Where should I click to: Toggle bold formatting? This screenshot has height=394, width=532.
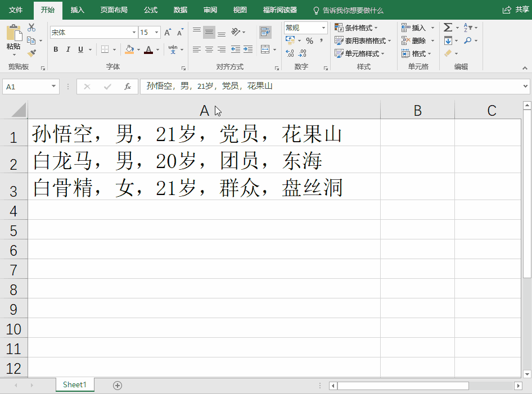pos(55,50)
